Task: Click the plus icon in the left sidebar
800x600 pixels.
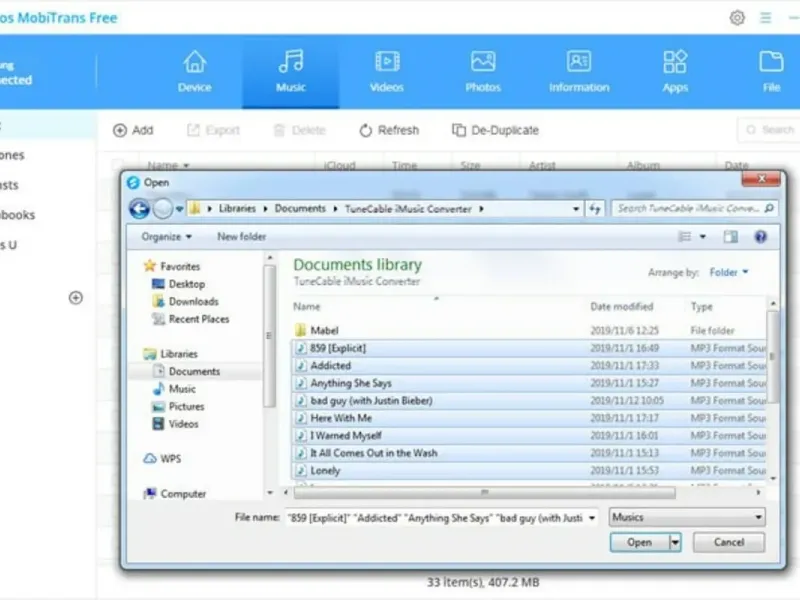Action: pos(76,298)
